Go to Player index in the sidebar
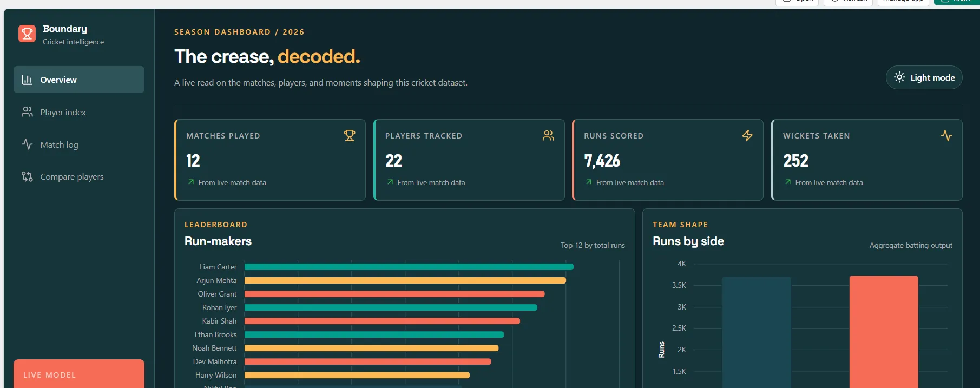The image size is (980, 388). click(x=79, y=112)
